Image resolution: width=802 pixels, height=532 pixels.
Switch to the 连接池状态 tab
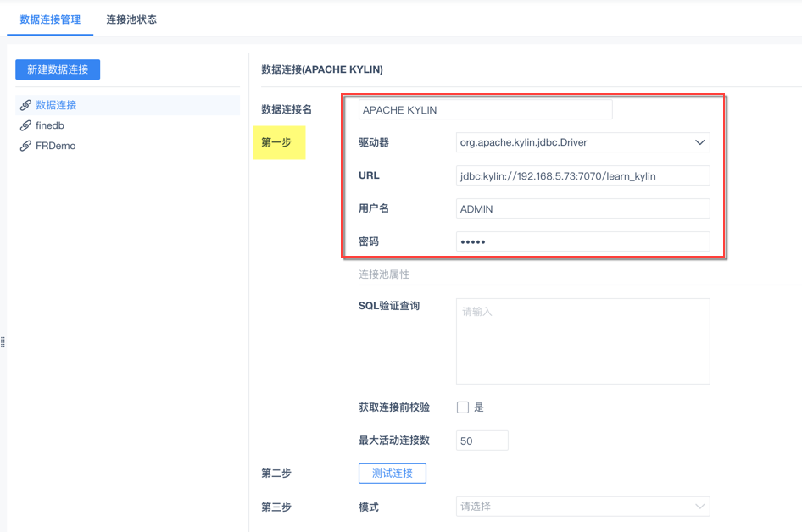131,19
